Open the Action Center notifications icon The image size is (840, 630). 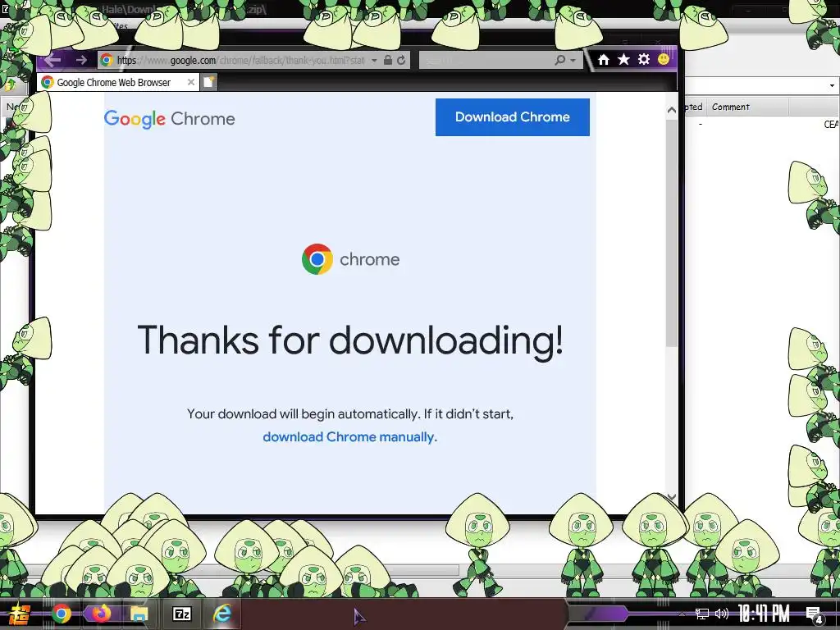point(815,614)
